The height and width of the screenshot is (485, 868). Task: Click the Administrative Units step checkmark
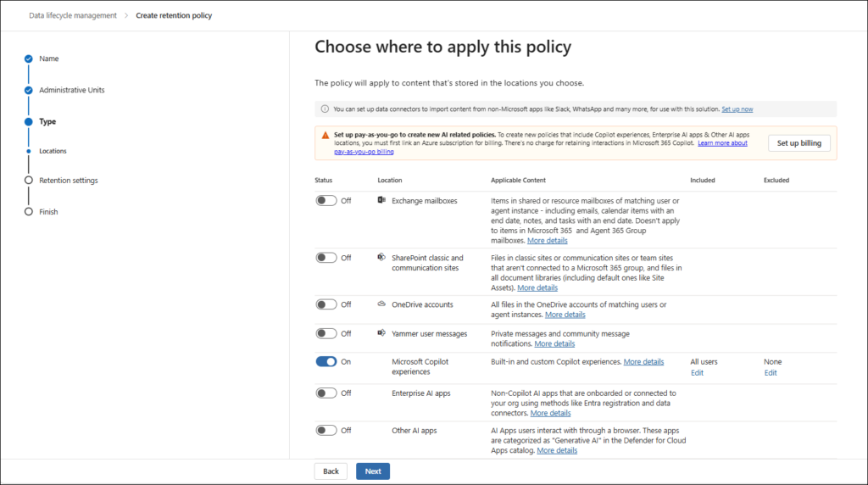coord(29,90)
